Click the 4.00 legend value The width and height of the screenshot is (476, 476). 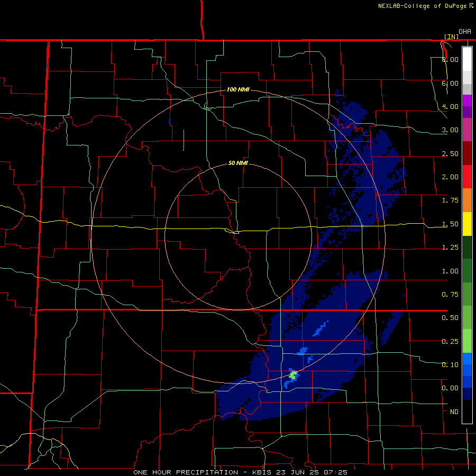tap(450, 106)
